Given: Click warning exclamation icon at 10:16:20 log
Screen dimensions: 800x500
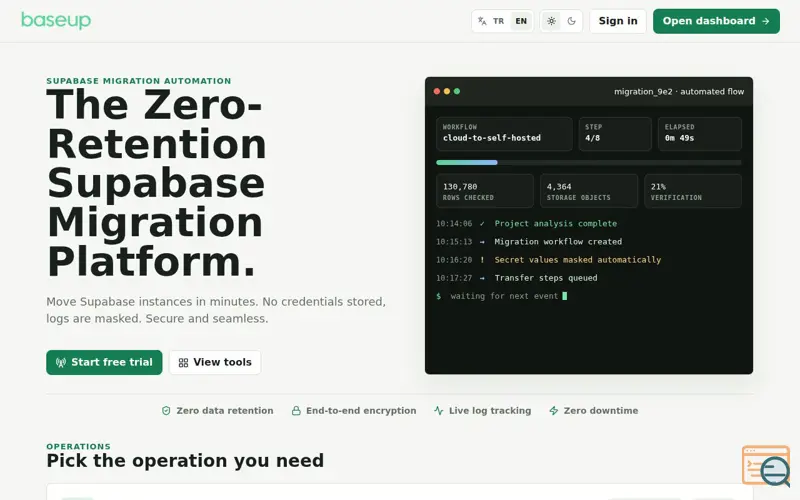Looking at the screenshot, I should coord(482,260).
